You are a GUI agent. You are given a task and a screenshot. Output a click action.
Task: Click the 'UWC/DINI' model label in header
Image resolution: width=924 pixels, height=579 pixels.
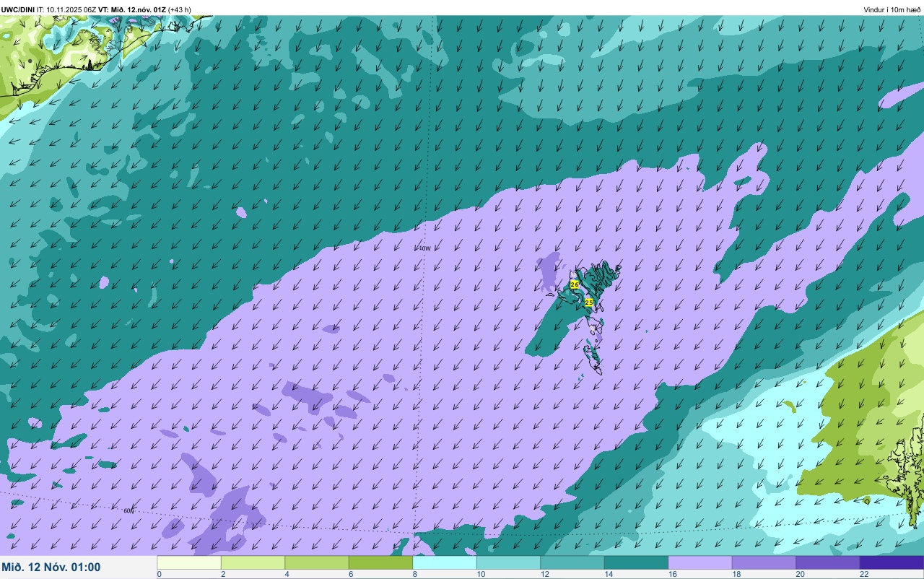(17, 9)
